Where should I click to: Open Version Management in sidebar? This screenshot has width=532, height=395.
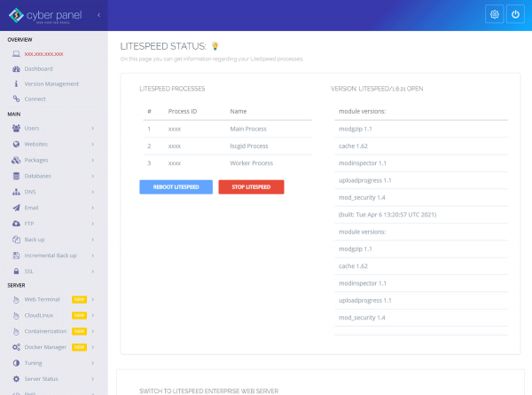51,84
